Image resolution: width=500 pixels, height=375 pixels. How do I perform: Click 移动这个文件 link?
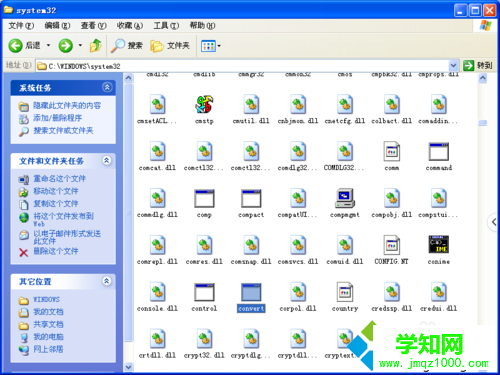pyautogui.click(x=56, y=191)
